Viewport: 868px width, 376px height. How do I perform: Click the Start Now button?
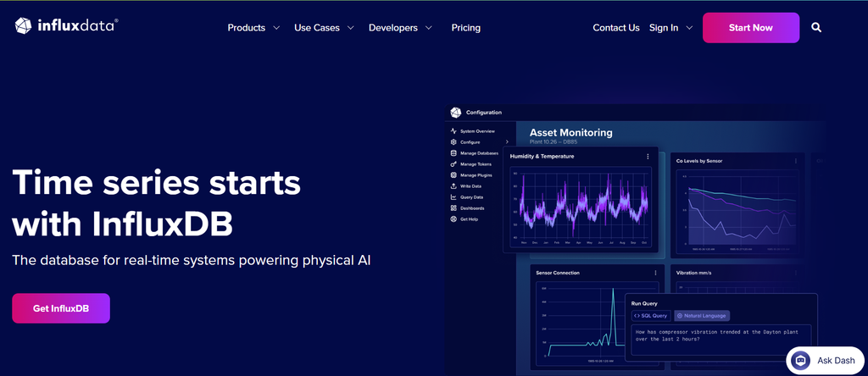coord(751,28)
